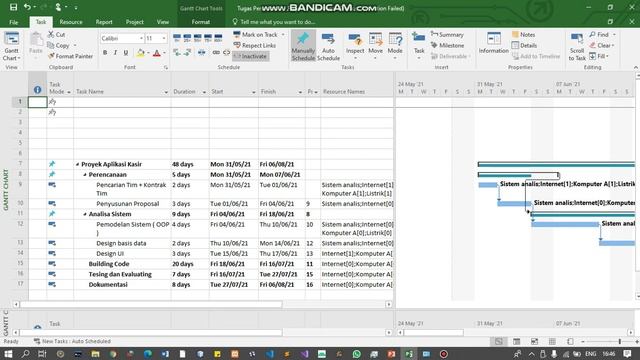Switch to the Format tab
Image resolution: width=640 pixels, height=360 pixels.
point(200,22)
